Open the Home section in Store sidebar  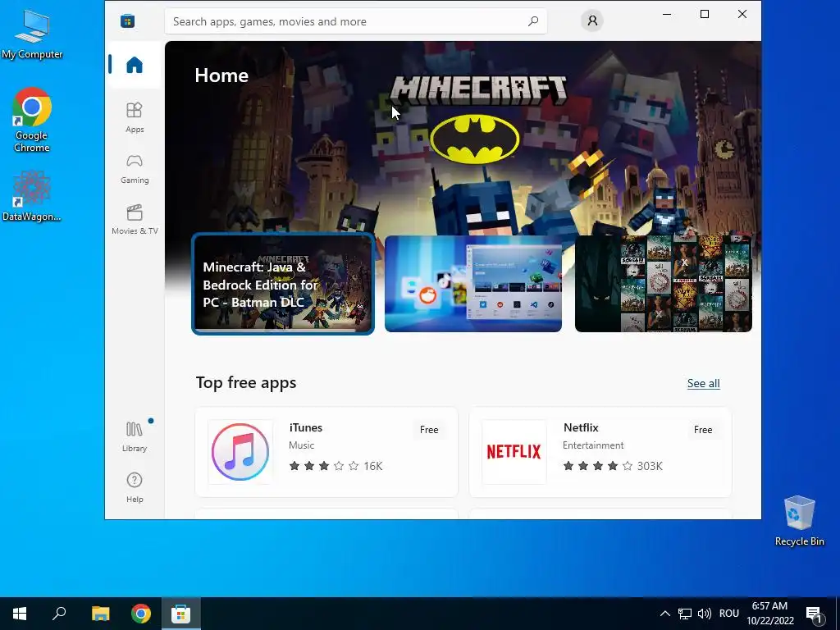135,65
